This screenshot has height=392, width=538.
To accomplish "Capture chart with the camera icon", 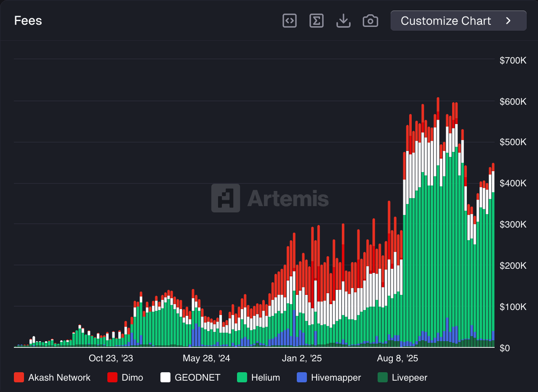I will coord(370,20).
